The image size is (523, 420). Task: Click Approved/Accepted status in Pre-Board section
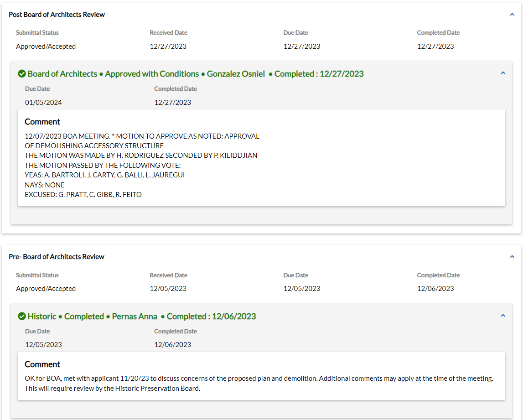pyautogui.click(x=46, y=289)
